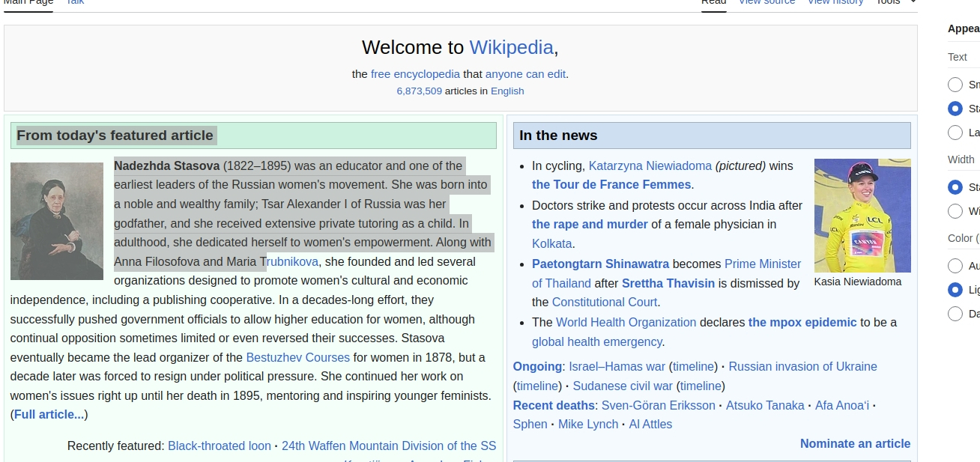Open the Kasia Niewiadoma yellow jersey photo
Image resolution: width=980 pixels, height=462 pixels.
[862, 216]
